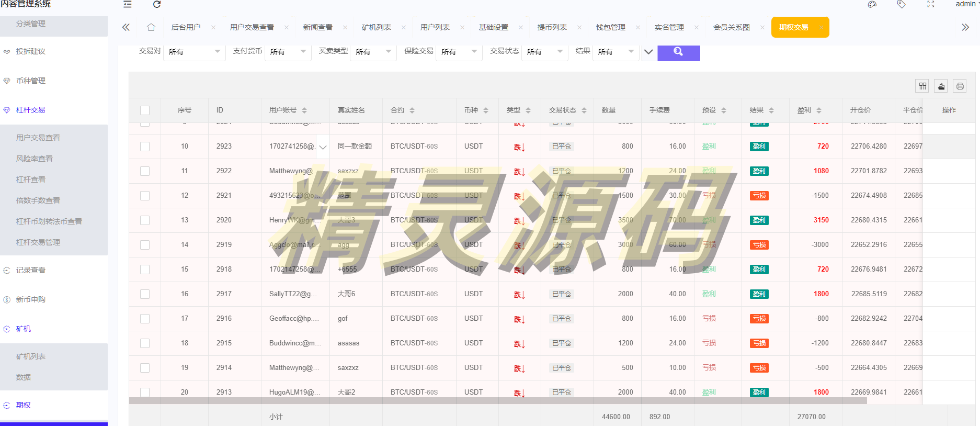
Task: Expand the 交易状态 filter dropdown
Action: (x=544, y=52)
